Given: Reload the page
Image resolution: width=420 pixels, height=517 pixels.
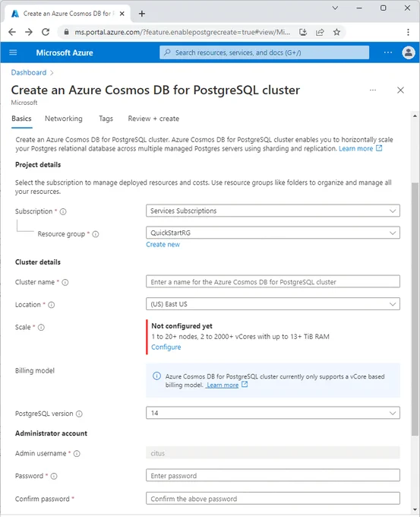Looking at the screenshot, I should click(x=46, y=32).
